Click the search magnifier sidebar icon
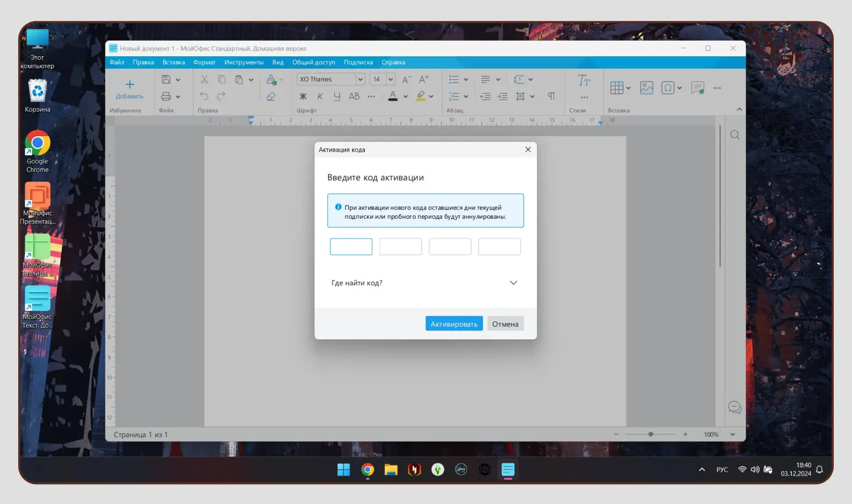Screen dimensions: 852x504 (x=735, y=135)
